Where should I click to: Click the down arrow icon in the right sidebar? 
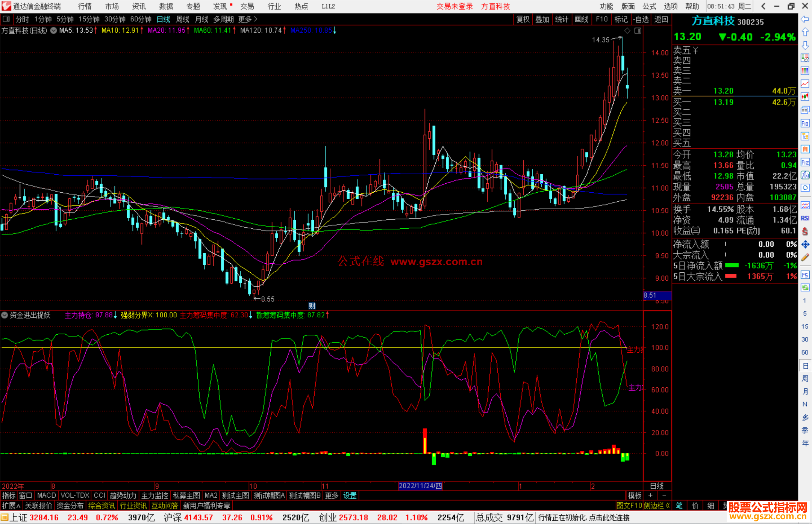point(805,45)
